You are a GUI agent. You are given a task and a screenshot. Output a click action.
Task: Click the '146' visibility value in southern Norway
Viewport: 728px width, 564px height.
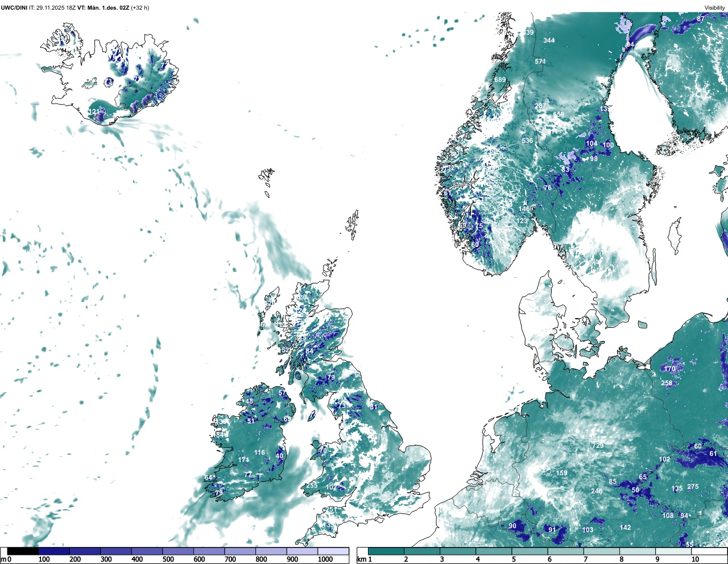click(524, 209)
